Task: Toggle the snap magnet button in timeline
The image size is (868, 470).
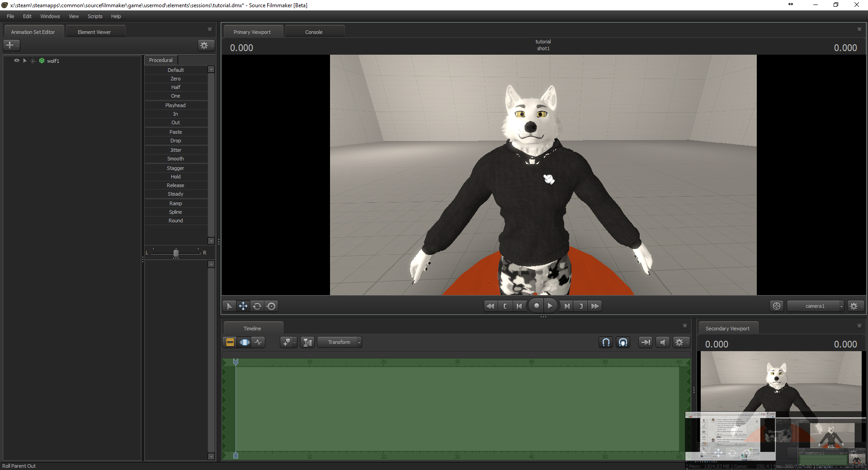Action: pyautogui.click(x=606, y=342)
